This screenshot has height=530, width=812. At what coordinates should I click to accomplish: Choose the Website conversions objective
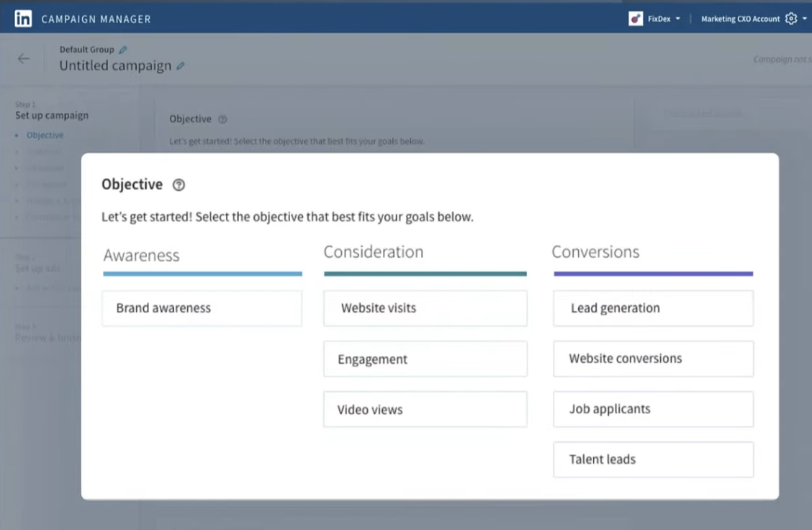pyautogui.click(x=654, y=359)
